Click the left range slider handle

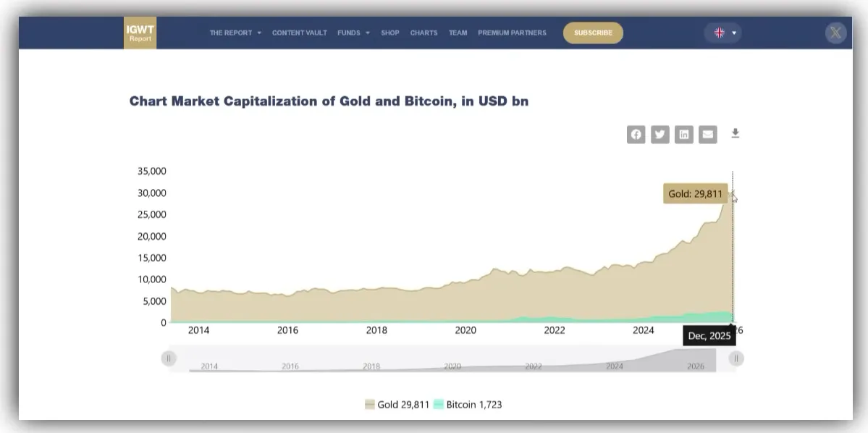pyautogui.click(x=169, y=358)
